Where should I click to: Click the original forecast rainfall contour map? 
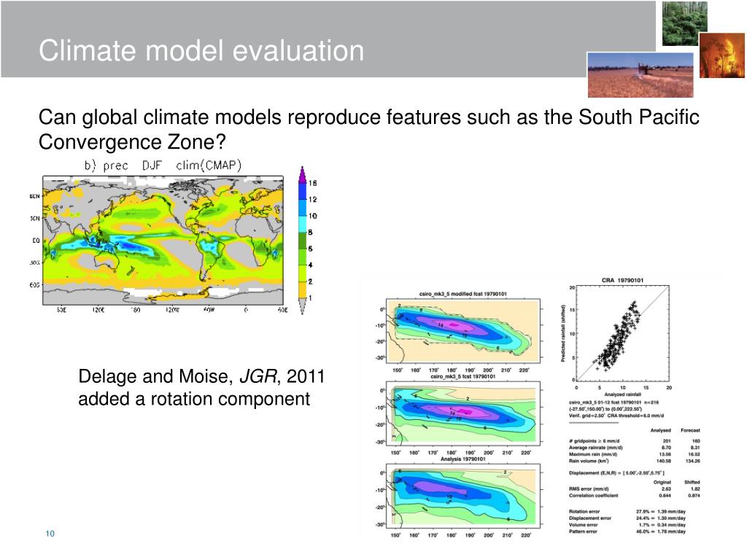pyautogui.click(x=463, y=413)
